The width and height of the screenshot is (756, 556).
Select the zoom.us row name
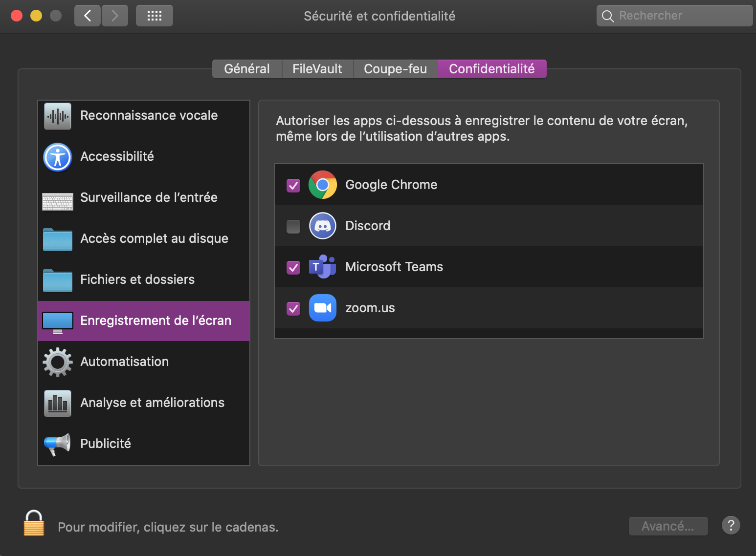click(x=370, y=308)
